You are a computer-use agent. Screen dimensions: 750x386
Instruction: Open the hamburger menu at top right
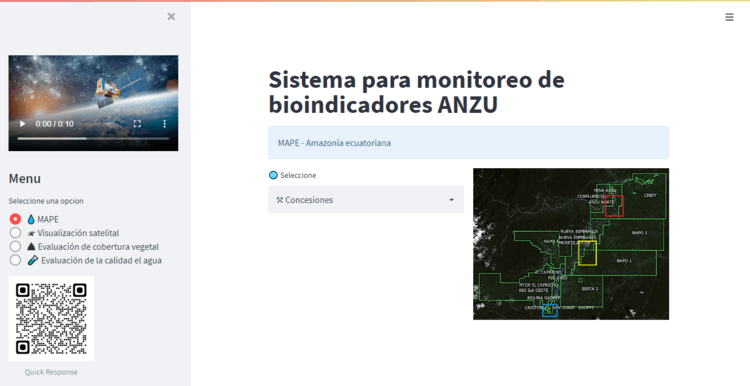coord(729,17)
